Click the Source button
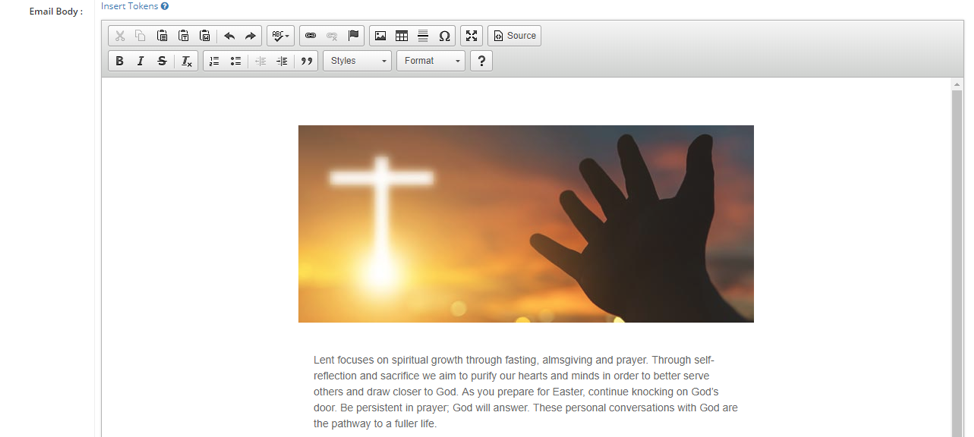Viewport: 974px width, 437px height. 514,36
